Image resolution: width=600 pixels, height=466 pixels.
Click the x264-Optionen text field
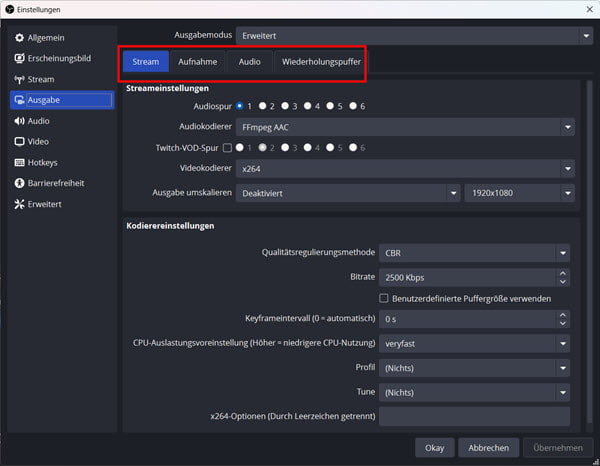tap(474, 416)
